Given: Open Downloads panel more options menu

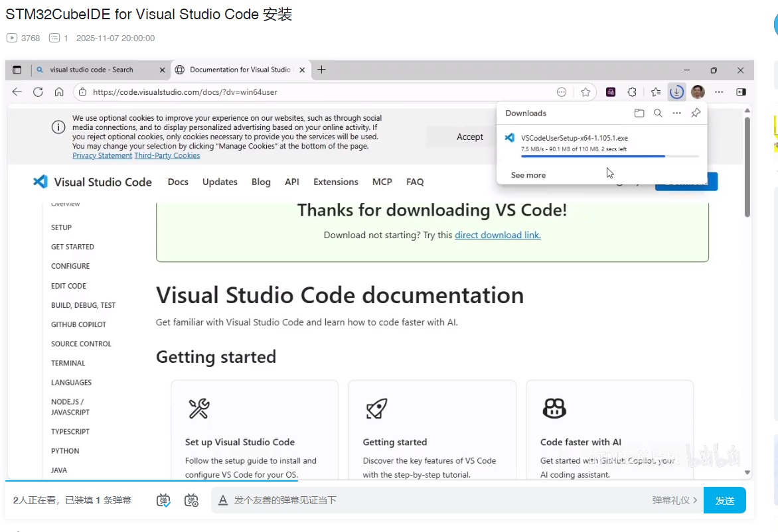Looking at the screenshot, I should coord(676,113).
